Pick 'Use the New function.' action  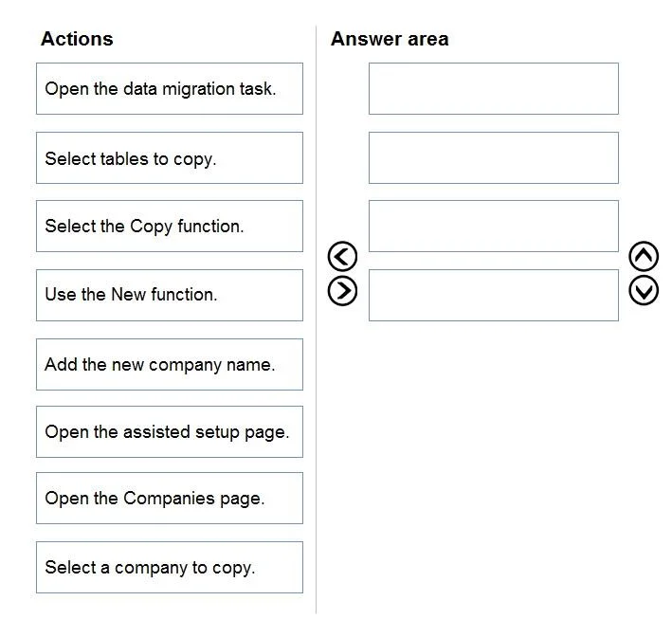[170, 295]
